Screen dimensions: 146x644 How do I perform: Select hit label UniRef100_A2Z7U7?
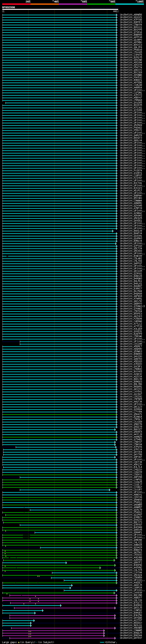click(131, 620)
